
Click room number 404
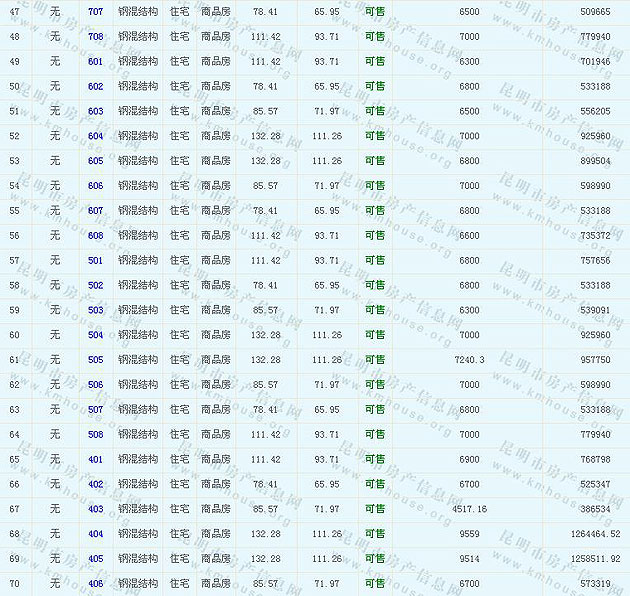[95, 534]
